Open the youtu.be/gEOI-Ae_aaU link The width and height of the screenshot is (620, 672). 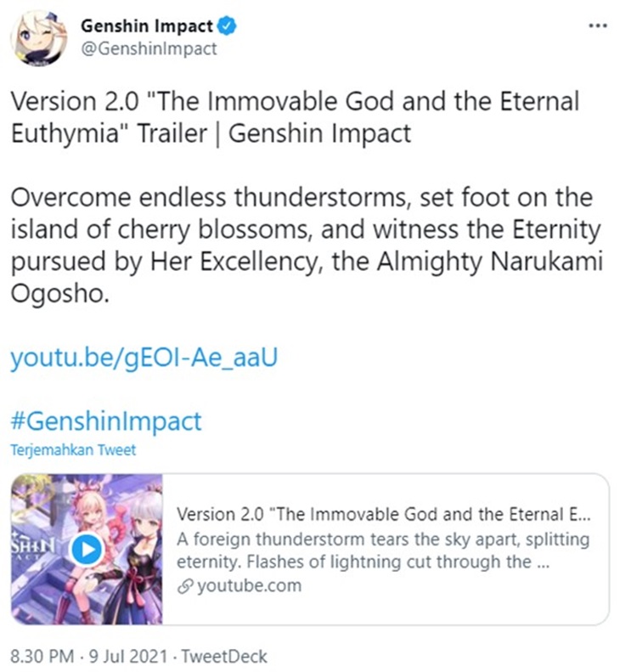144,358
